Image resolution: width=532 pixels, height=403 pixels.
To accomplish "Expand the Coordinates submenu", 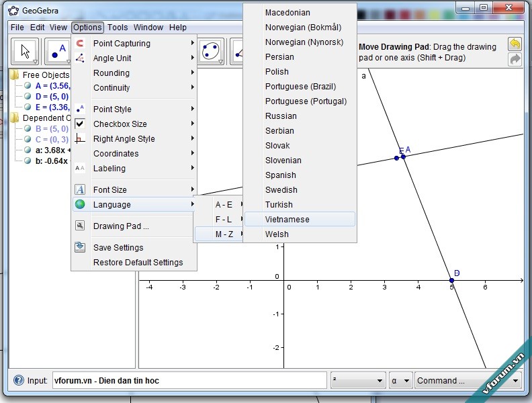I will coord(192,153).
